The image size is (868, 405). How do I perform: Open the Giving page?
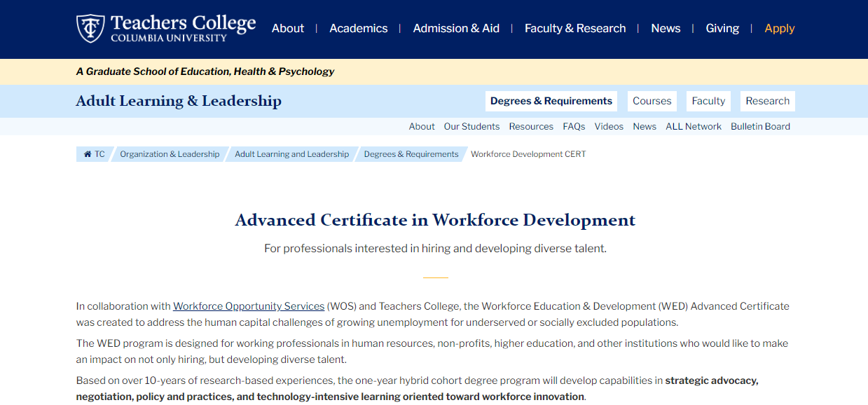[722, 28]
